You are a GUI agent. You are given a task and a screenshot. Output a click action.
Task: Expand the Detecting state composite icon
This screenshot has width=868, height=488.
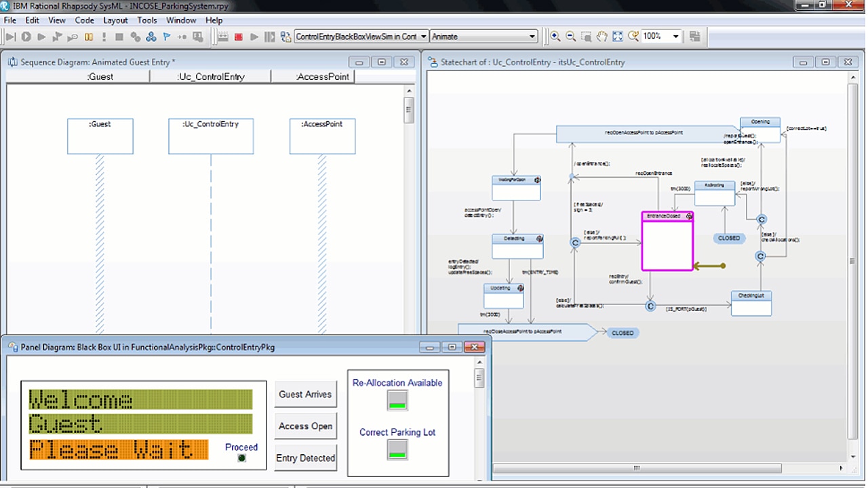click(x=538, y=239)
